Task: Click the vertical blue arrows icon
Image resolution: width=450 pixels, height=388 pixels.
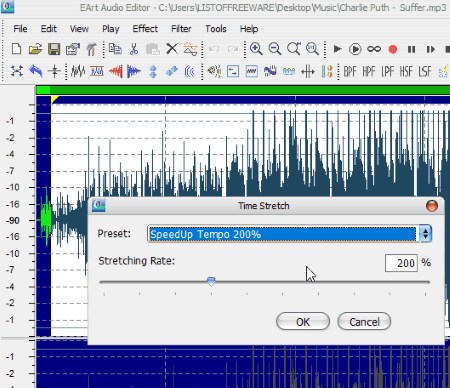Action: 153,71
